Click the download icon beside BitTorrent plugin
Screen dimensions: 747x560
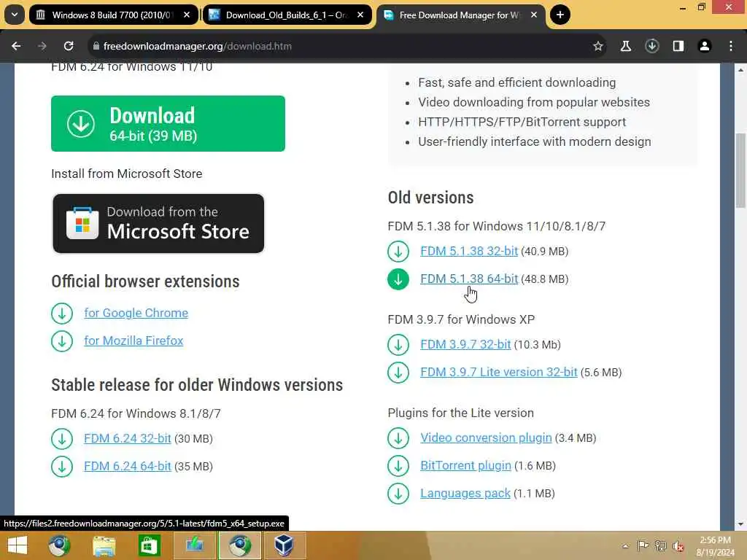(398, 466)
